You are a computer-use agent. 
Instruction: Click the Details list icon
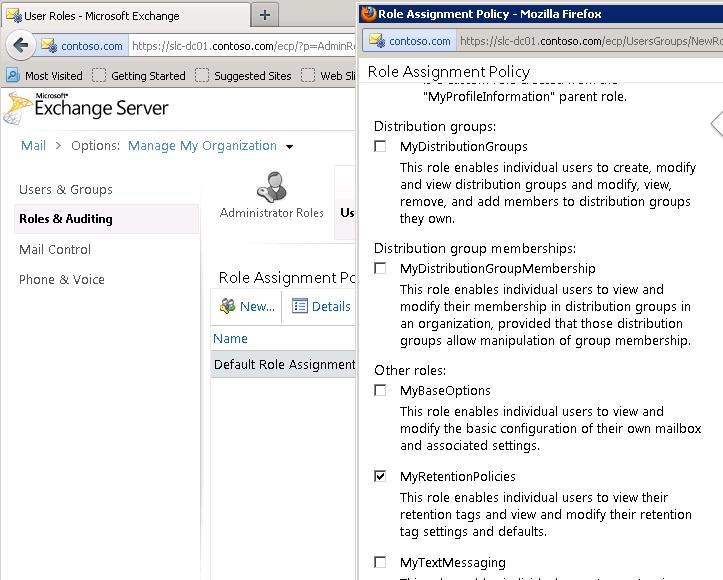[299, 306]
